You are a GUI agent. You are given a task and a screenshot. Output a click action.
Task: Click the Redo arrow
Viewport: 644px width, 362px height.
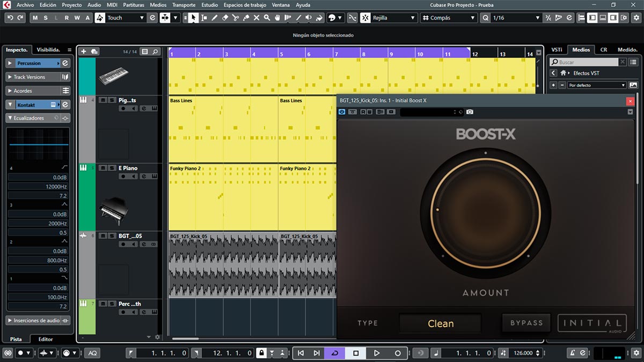click(20, 18)
